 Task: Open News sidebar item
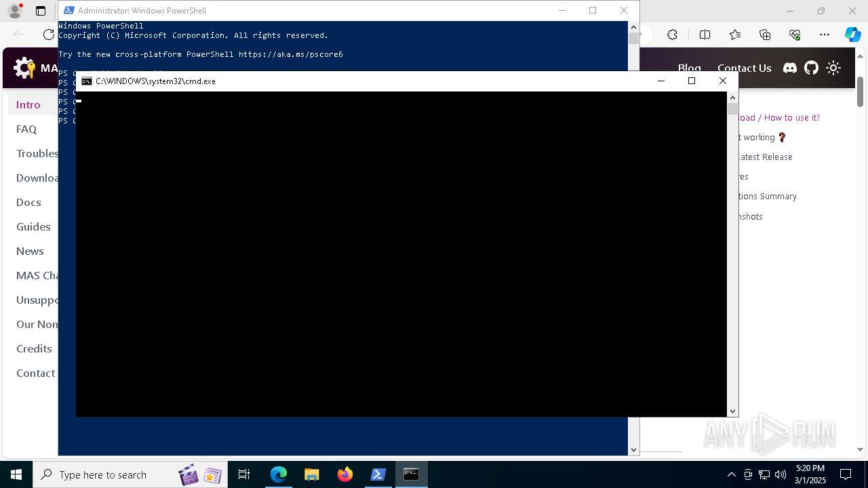click(x=30, y=251)
